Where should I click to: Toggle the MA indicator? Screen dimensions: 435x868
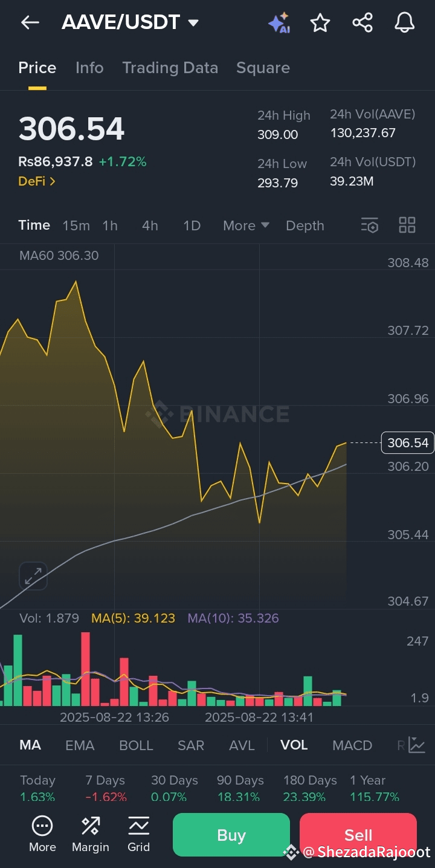30,745
